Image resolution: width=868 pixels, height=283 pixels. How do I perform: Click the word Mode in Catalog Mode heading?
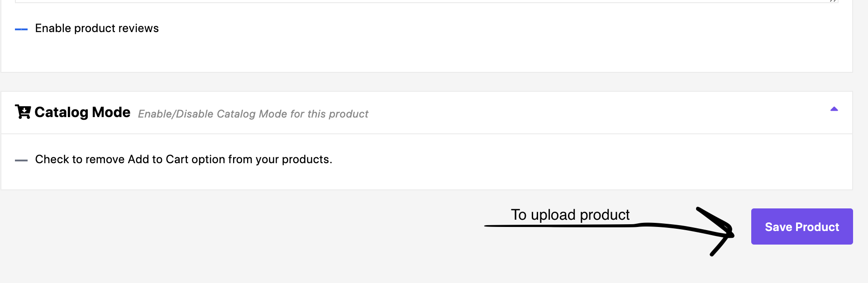111,112
